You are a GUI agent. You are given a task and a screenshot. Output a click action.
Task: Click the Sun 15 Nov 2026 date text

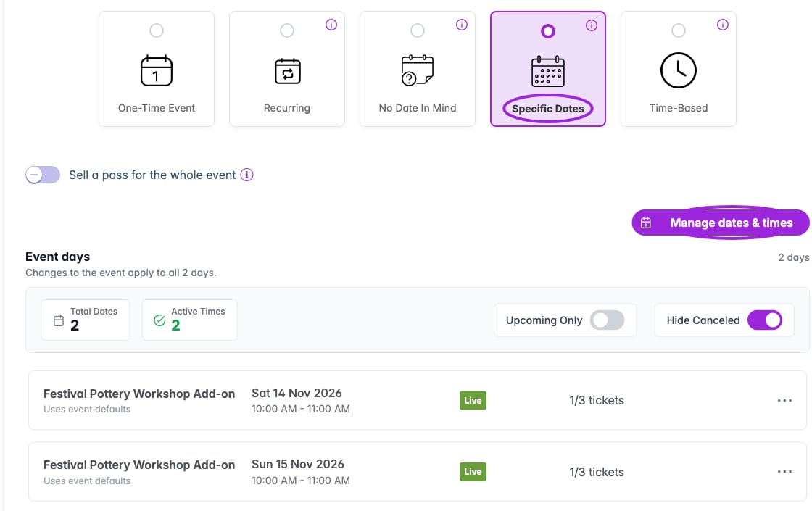[x=298, y=464]
